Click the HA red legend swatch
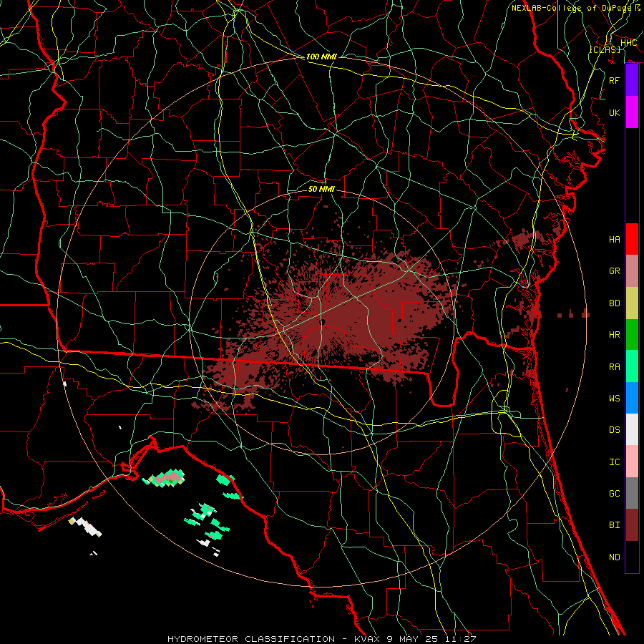Image resolution: width=644 pixels, height=644 pixels. point(632,239)
